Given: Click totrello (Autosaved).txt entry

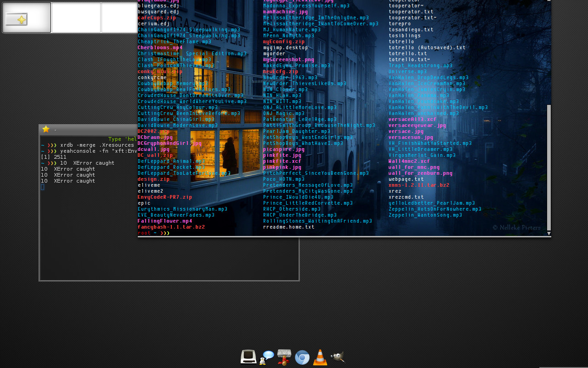Looking at the screenshot, I should (427, 47).
